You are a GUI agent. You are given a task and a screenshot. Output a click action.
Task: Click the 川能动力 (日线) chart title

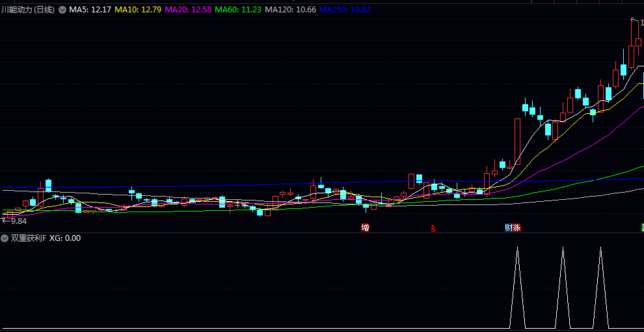pos(28,10)
